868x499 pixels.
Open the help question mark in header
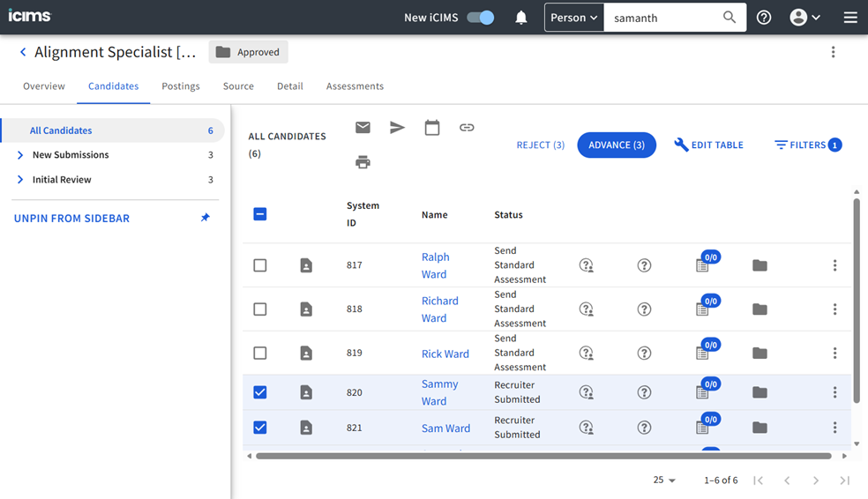click(764, 18)
